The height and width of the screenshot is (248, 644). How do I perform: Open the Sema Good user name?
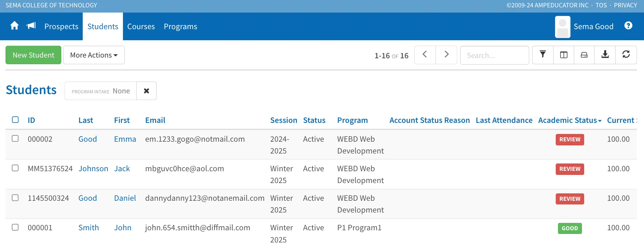(x=593, y=27)
